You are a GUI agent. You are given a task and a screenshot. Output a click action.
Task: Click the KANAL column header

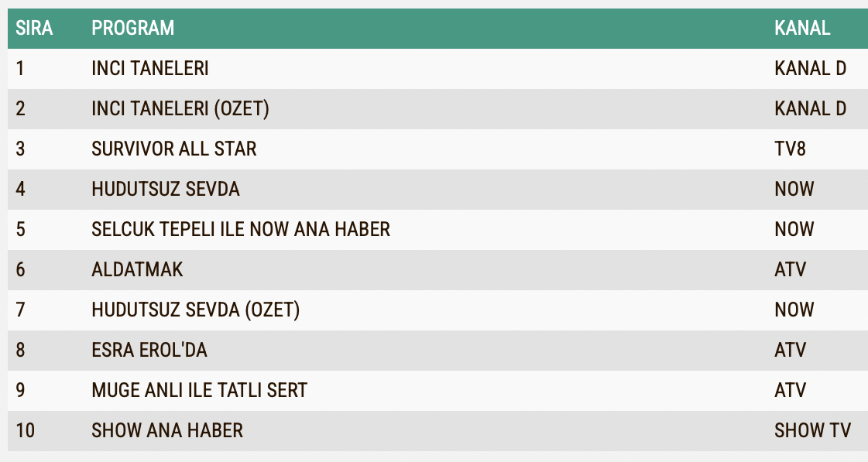click(802, 28)
